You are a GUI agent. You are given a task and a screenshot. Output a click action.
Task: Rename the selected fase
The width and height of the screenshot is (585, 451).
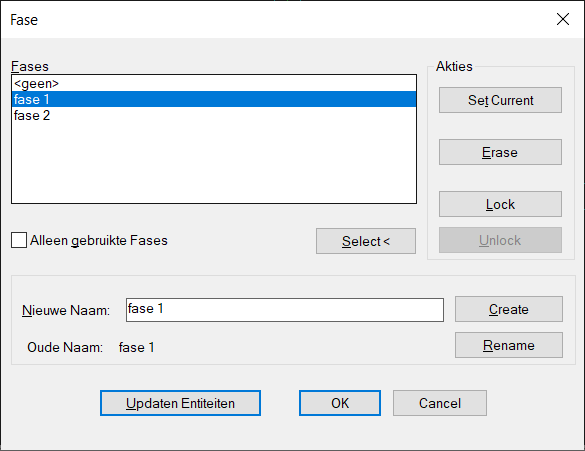(509, 345)
